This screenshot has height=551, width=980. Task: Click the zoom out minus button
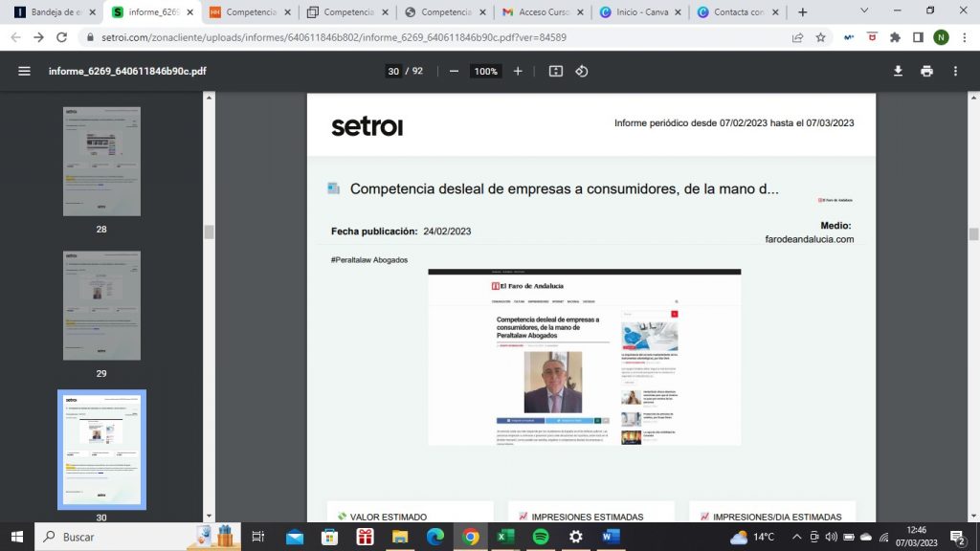pyautogui.click(x=454, y=71)
